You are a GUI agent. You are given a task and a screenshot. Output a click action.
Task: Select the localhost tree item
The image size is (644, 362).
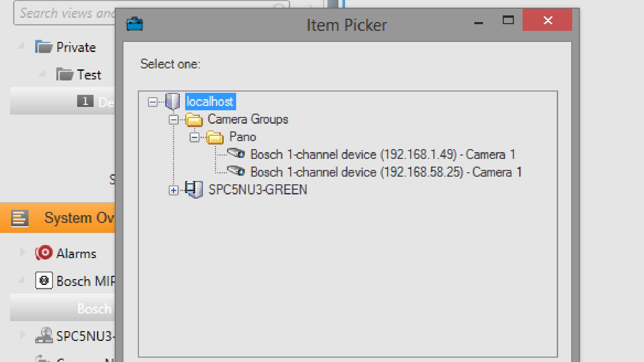[210, 102]
